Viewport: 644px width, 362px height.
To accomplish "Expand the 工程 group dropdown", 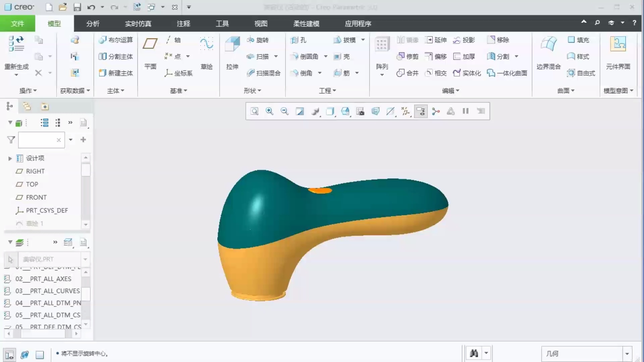I will [327, 90].
